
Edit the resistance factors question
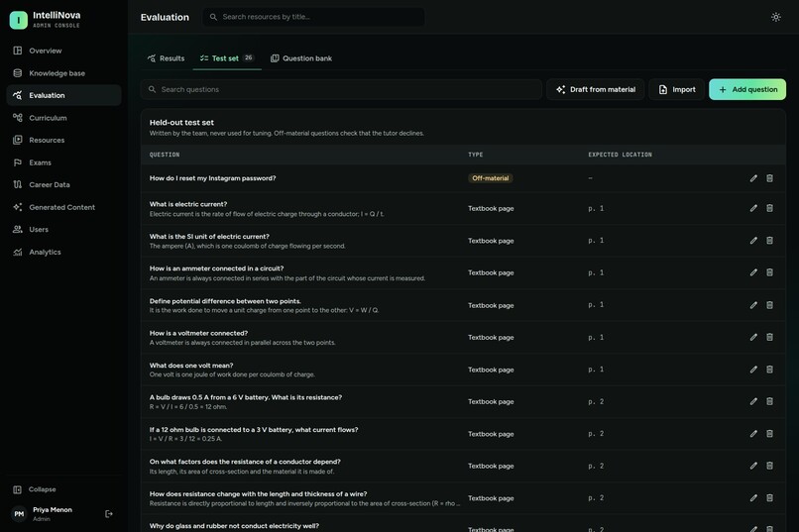coord(753,466)
